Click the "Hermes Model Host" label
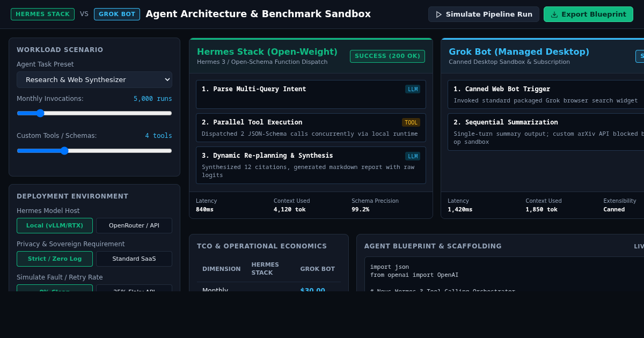Screen dimensions: 644x338 point(48,211)
